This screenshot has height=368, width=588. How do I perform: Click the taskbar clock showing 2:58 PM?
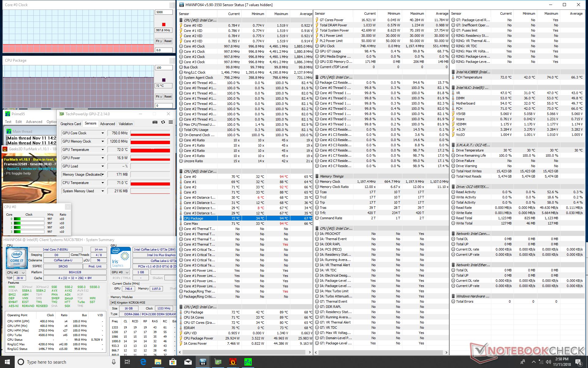[x=562, y=362]
